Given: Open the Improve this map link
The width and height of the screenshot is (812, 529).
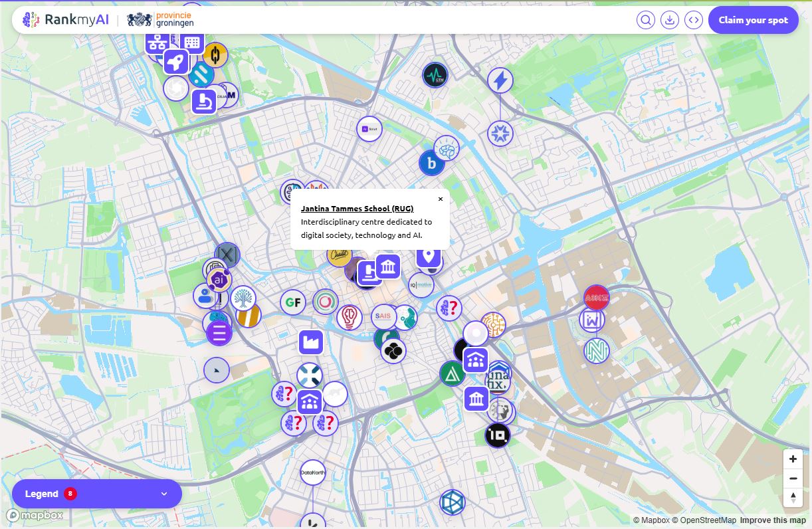Looking at the screenshot, I should 773,520.
